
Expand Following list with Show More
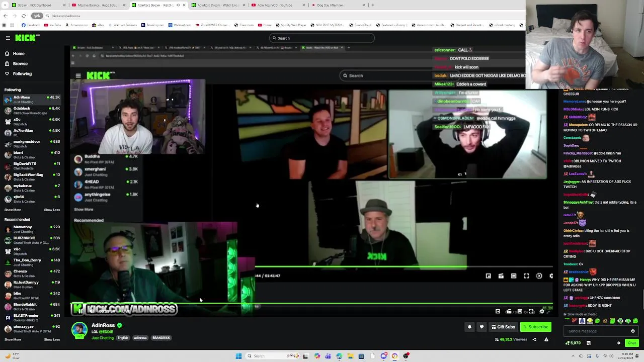(13, 210)
